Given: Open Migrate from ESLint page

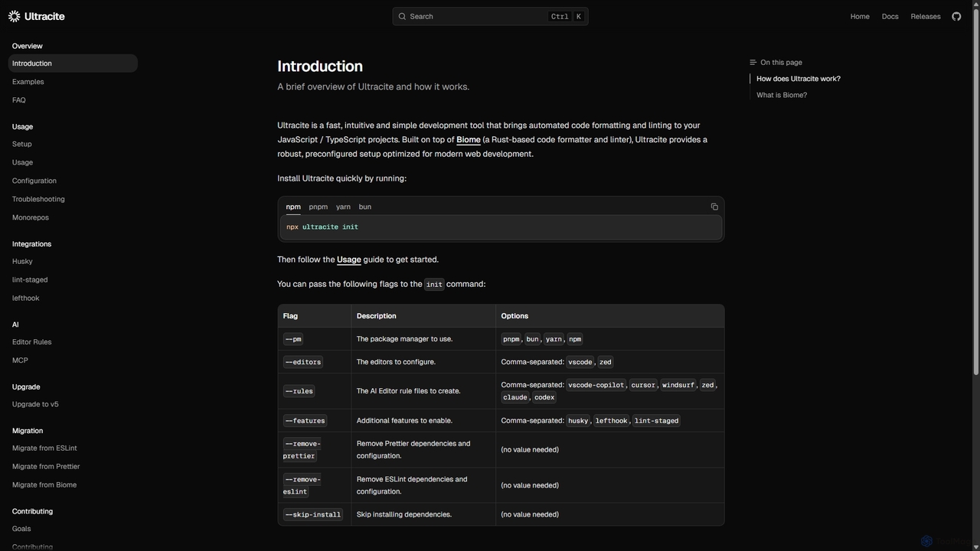Looking at the screenshot, I should pyautogui.click(x=73, y=448).
